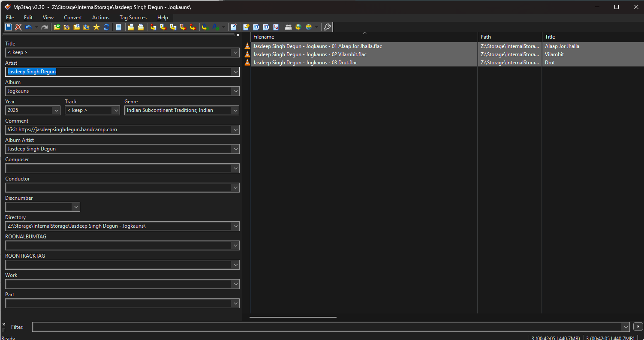Open Options with the wrench icon

click(327, 27)
